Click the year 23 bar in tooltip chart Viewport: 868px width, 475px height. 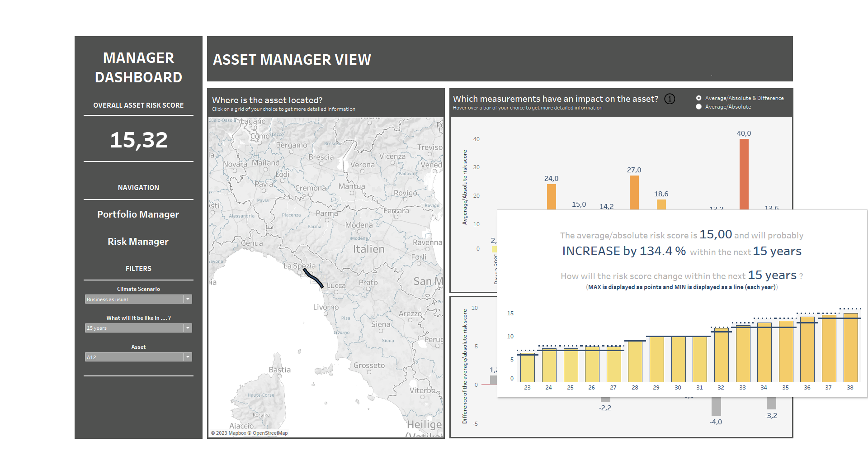pos(527,369)
